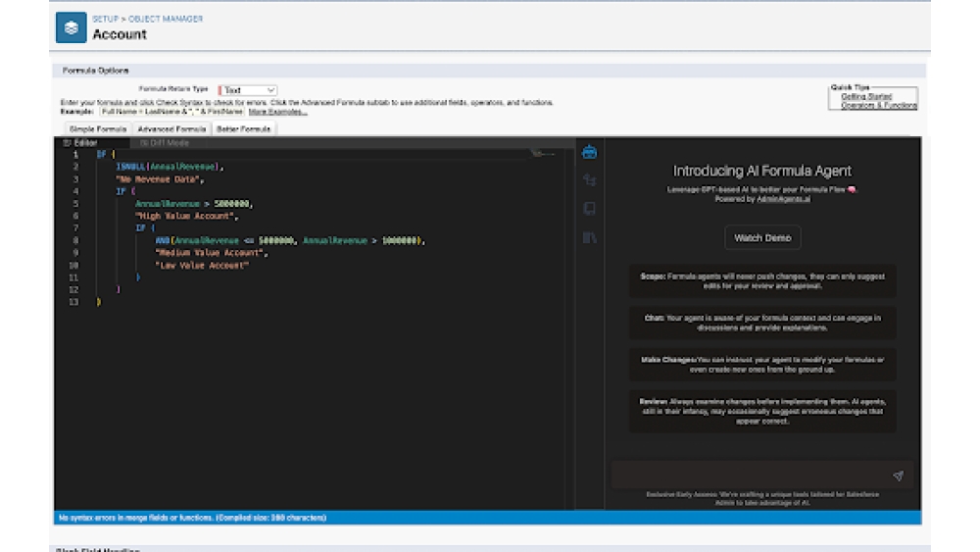Click "Low Value Account" on line 10
Image resolution: width=980 pixels, height=552 pixels.
[202, 265]
